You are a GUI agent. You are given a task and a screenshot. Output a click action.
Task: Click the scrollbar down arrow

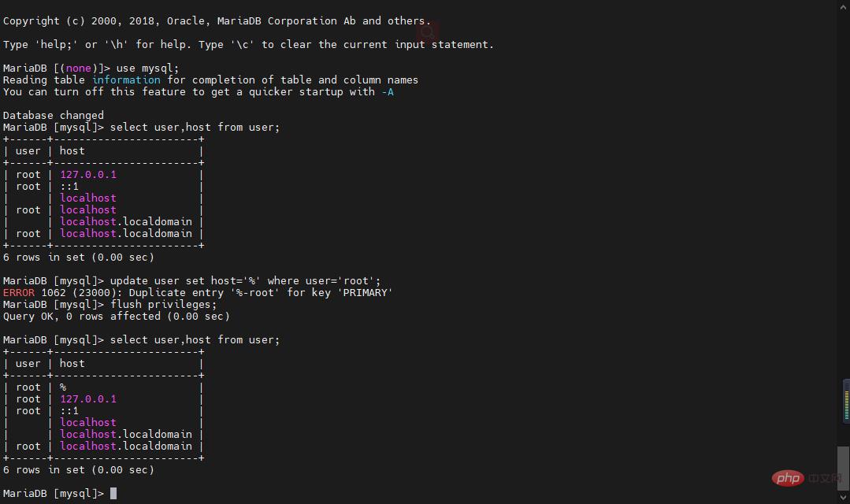(x=844, y=498)
